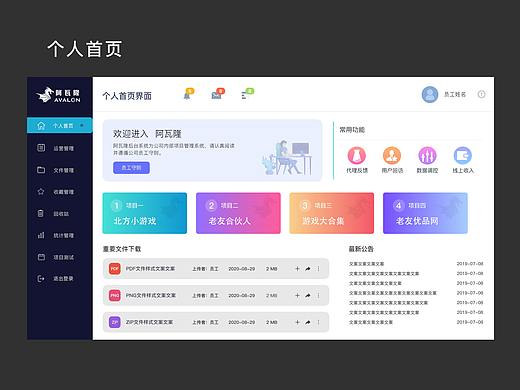Click the Avalon dragon logo
The height and width of the screenshot is (390, 520).
point(58,95)
